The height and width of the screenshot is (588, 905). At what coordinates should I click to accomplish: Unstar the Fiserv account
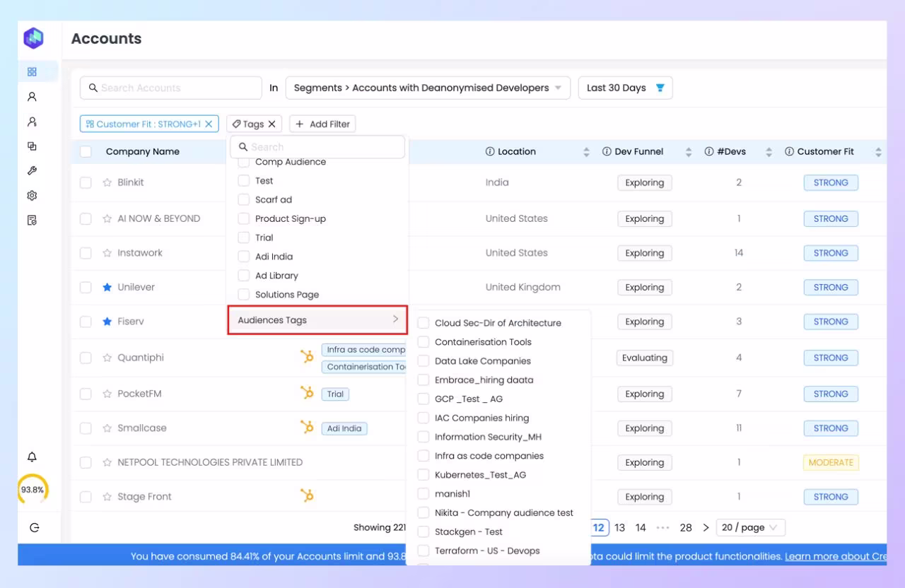(x=107, y=322)
